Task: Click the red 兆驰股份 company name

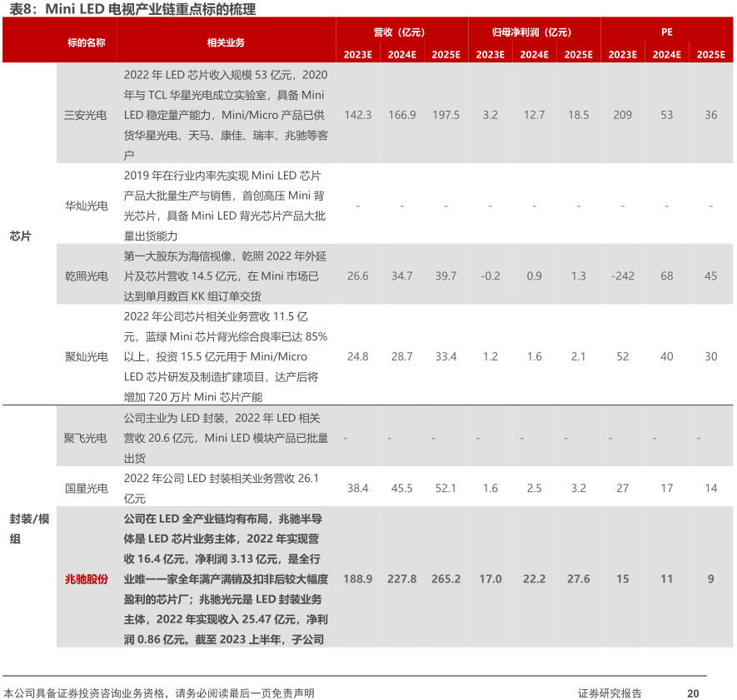Action: pyautogui.click(x=86, y=578)
